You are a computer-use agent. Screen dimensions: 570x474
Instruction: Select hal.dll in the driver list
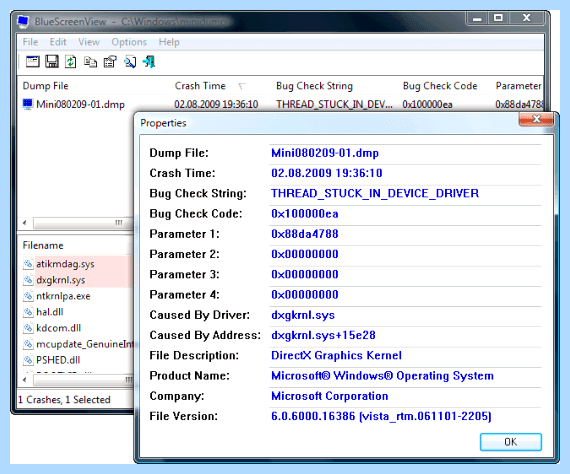tap(49, 312)
